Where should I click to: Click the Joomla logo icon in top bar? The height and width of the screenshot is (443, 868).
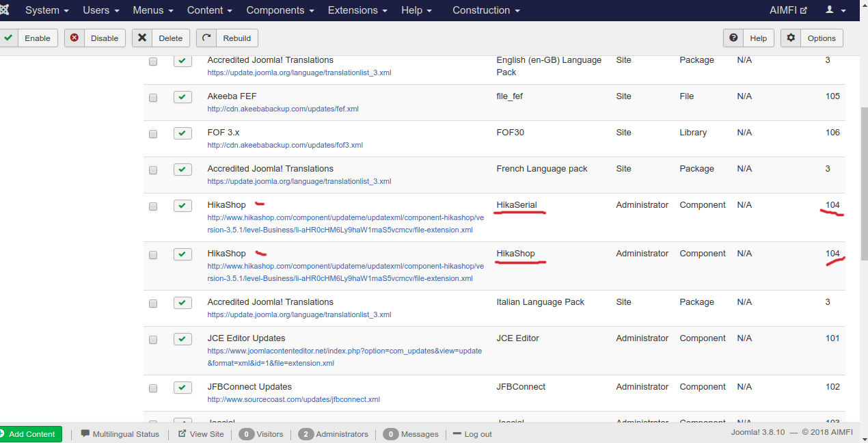coord(5,10)
